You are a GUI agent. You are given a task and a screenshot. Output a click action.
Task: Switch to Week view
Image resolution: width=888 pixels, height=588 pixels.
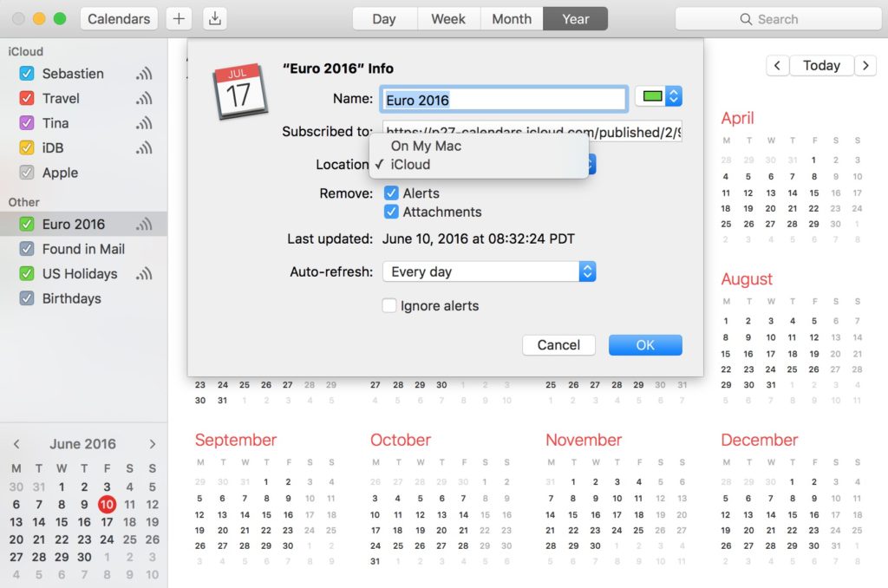[x=448, y=19]
